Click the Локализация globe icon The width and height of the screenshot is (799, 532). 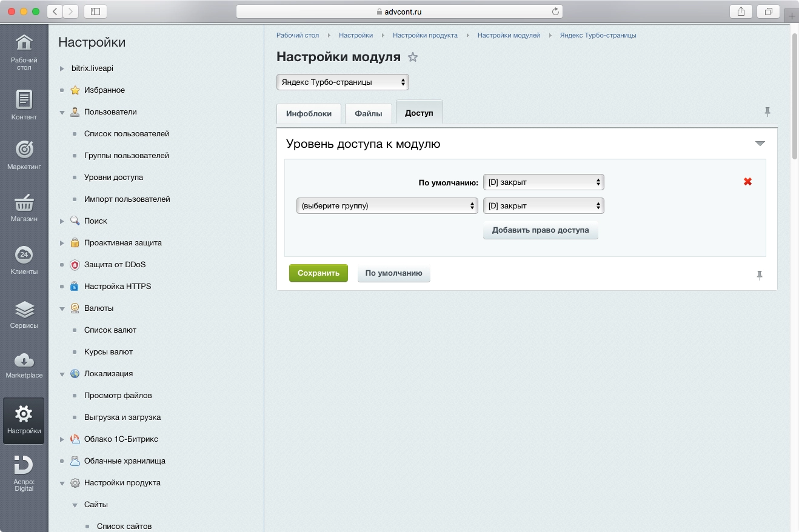(75, 374)
